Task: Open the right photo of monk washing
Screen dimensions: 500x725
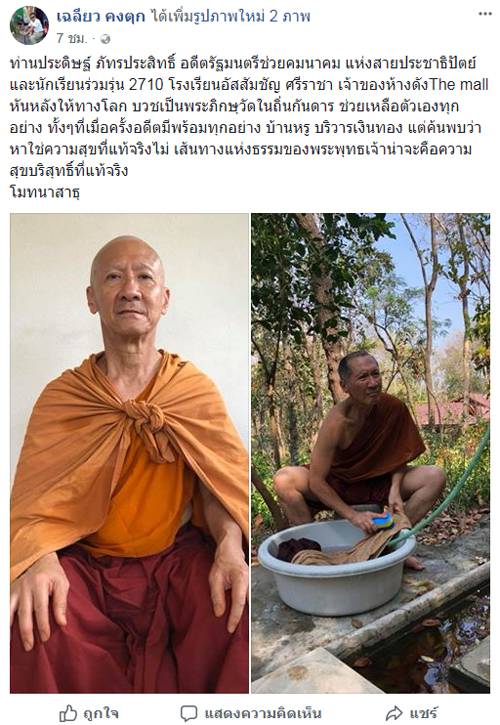Action: pos(370,453)
